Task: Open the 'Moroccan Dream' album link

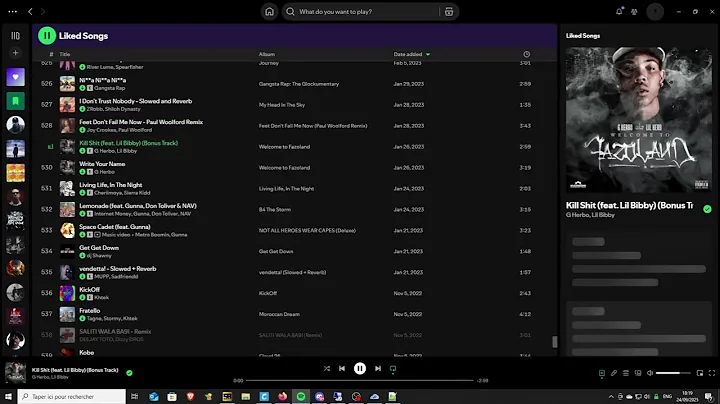Action: pos(279,314)
